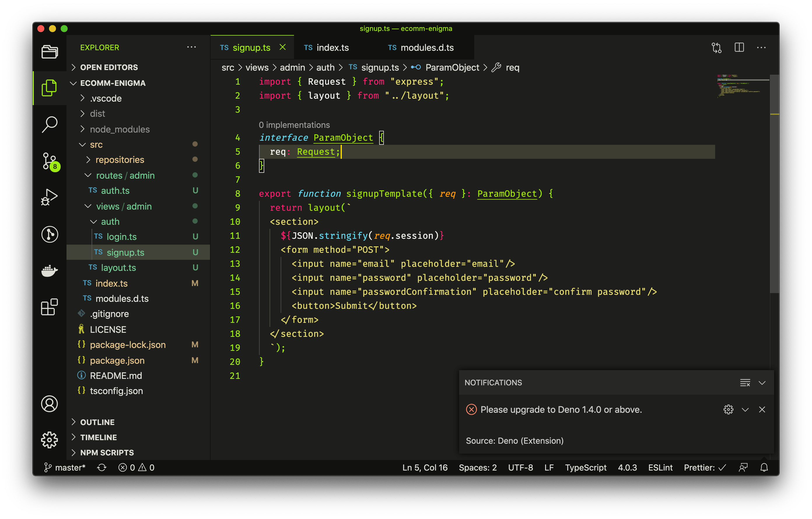
Task: Click '0 implementations' code lens
Action: coord(294,125)
